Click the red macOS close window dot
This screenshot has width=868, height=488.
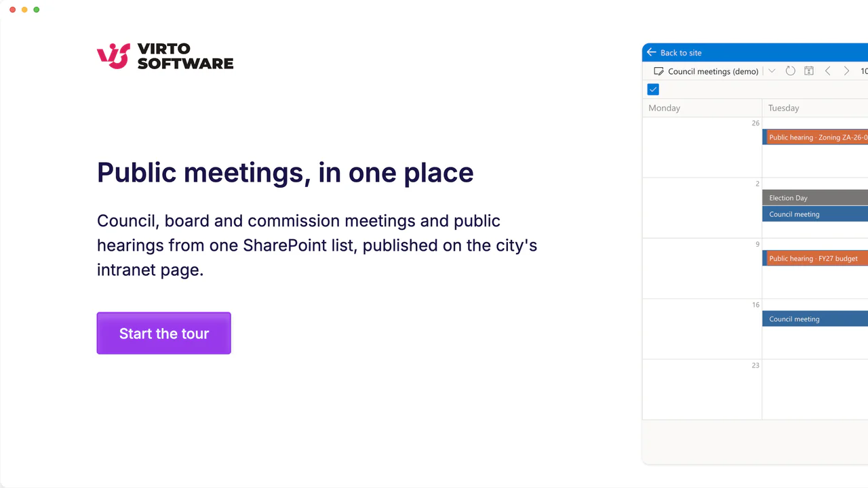point(13,9)
